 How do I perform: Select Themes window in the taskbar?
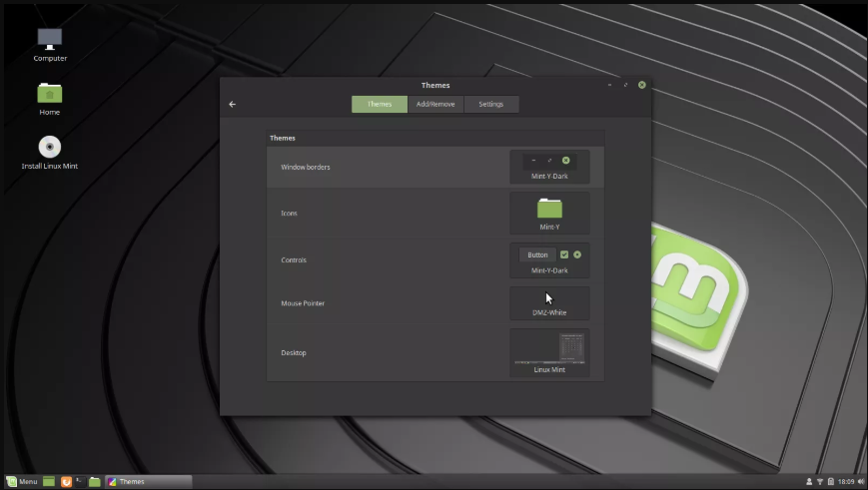pos(149,482)
